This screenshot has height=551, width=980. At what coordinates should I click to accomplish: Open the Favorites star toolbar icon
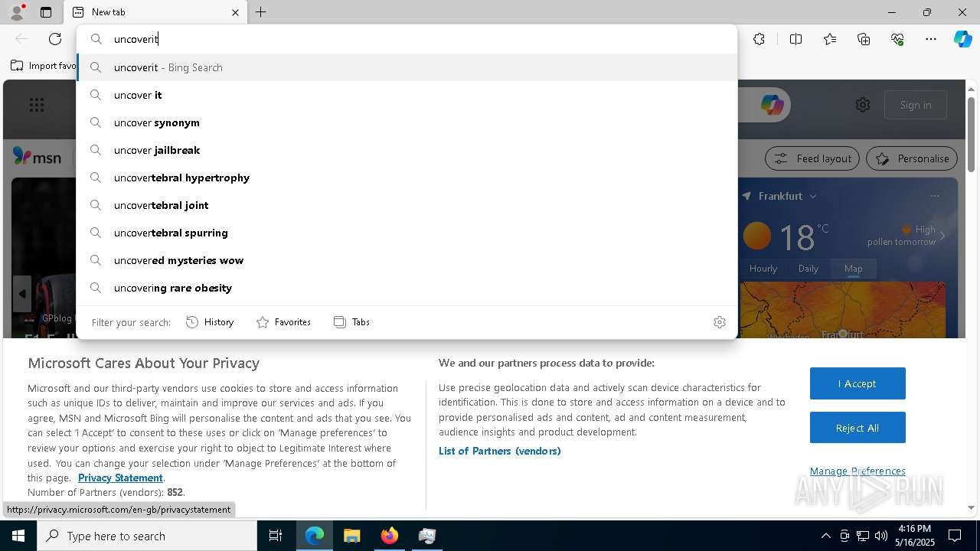click(830, 39)
